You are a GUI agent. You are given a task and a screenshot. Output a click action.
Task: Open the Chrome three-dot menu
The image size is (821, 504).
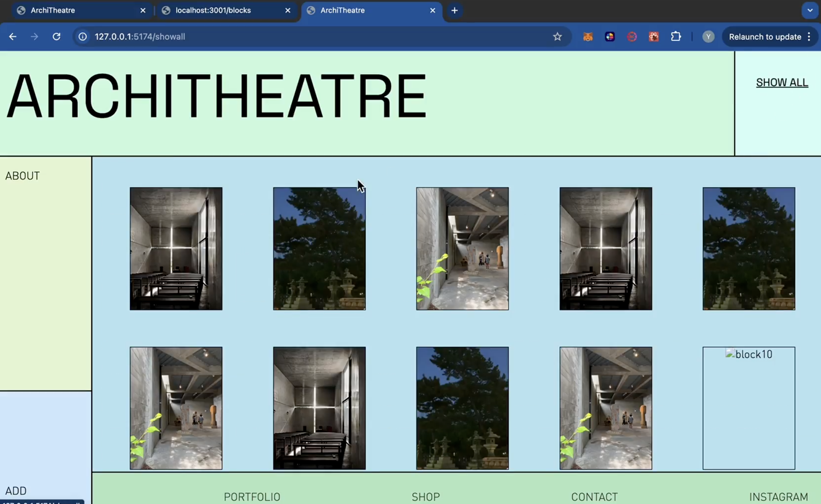click(x=809, y=37)
